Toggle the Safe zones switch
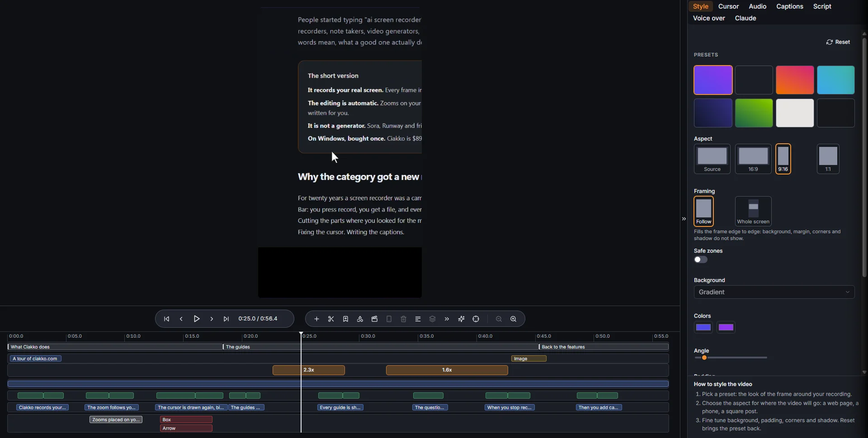Viewport: 868px width, 438px height. point(701,259)
